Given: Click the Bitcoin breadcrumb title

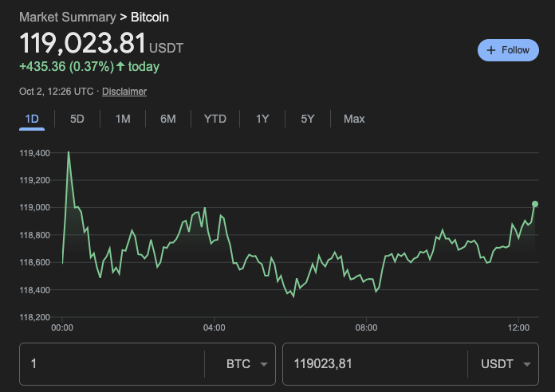Looking at the screenshot, I should point(150,17).
